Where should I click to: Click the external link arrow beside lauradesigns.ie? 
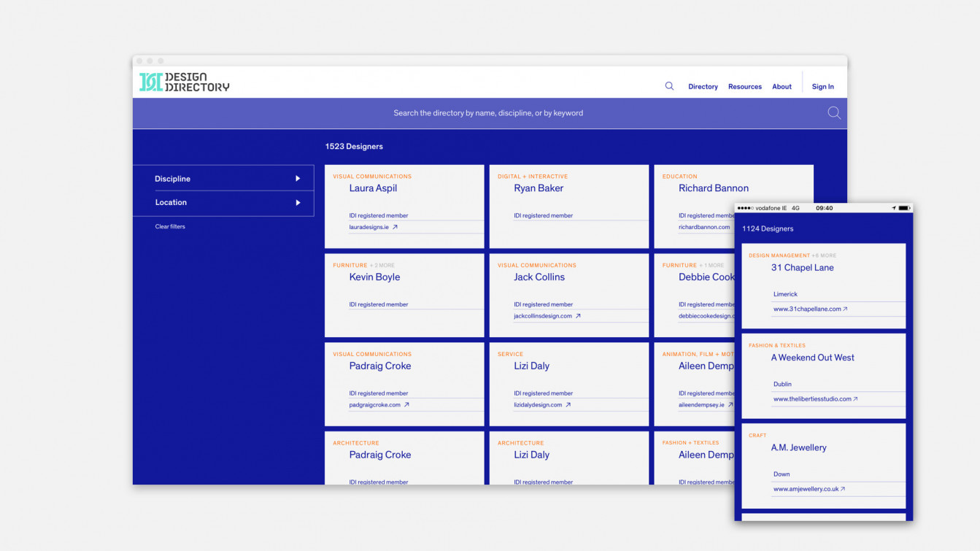[395, 227]
